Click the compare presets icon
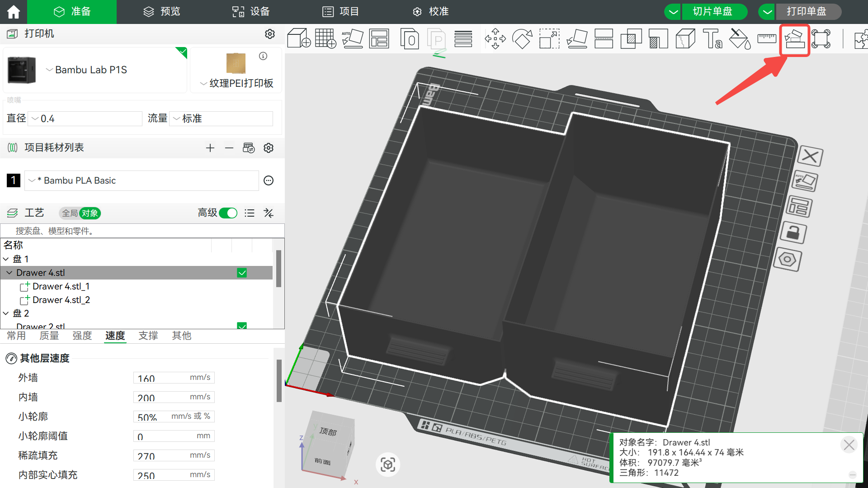Screen dimensions: 868x488 point(269,213)
